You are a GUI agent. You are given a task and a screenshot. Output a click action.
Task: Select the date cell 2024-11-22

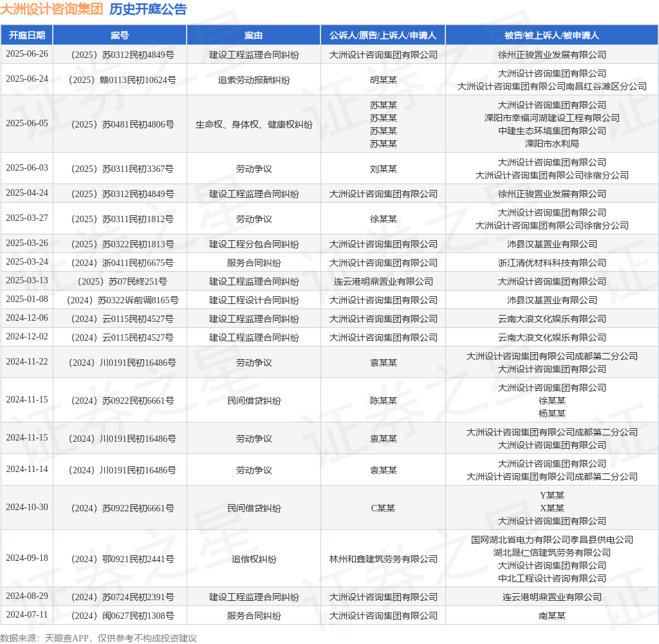[x=27, y=362]
